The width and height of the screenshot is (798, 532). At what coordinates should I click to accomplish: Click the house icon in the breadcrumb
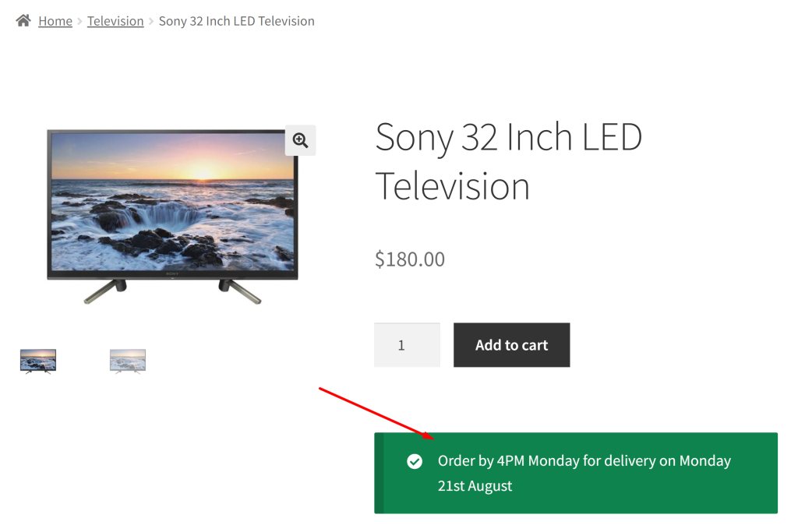[23, 21]
